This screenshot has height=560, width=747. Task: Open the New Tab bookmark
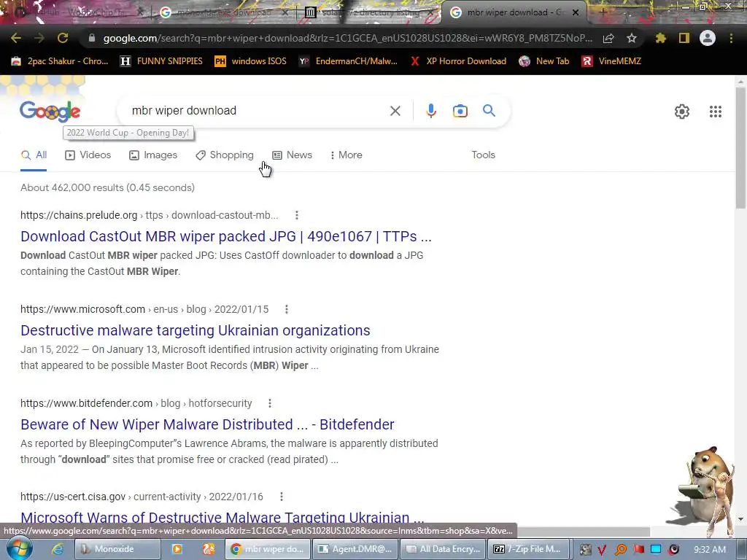[544, 61]
